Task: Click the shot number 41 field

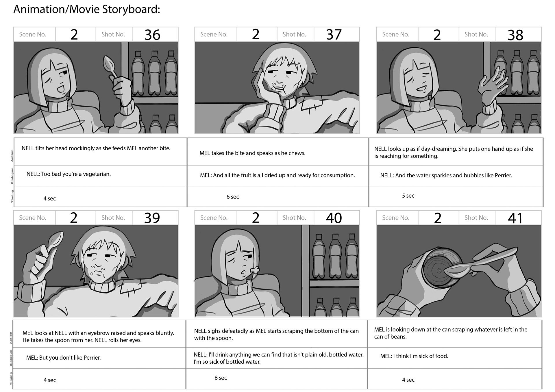Action: (518, 218)
